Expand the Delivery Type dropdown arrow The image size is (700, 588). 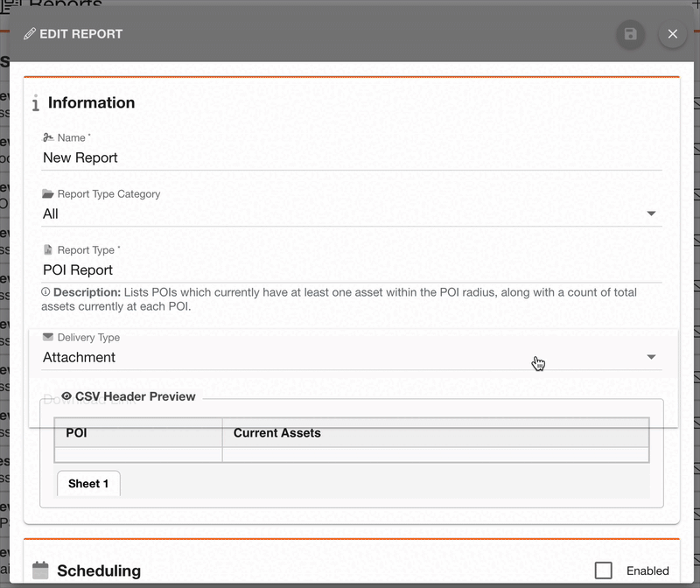[x=651, y=357]
